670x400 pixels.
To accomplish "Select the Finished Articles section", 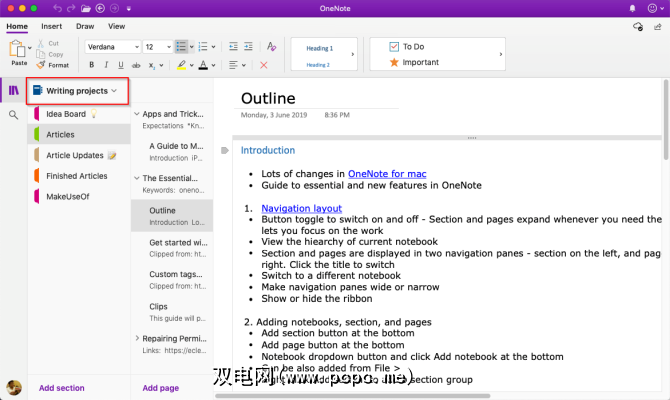I will 77,176.
